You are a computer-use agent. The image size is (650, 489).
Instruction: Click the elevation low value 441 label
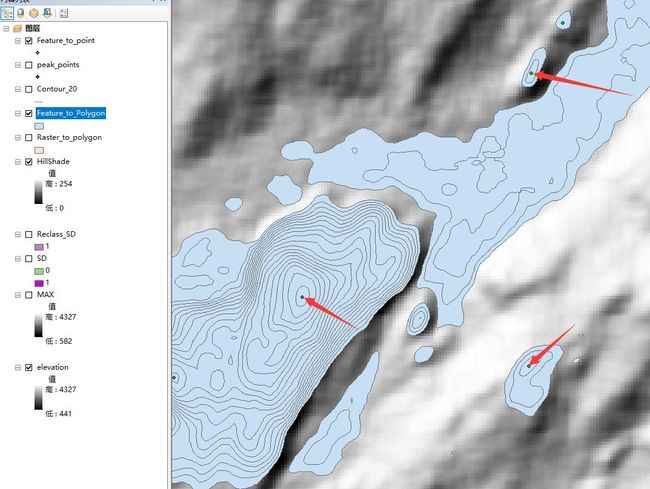(58, 414)
